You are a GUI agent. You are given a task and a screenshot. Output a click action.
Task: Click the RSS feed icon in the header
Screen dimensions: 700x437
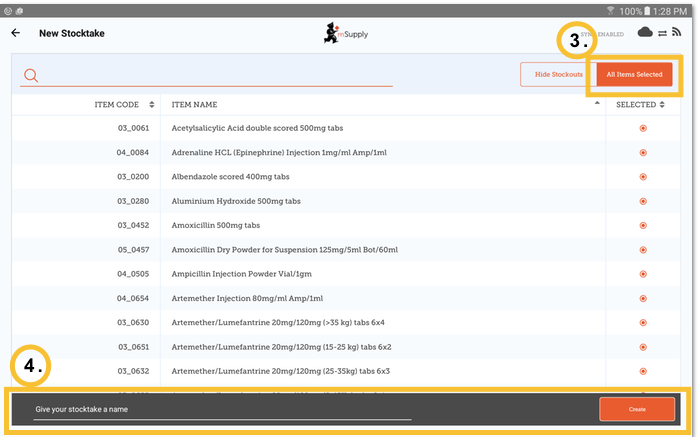click(677, 33)
